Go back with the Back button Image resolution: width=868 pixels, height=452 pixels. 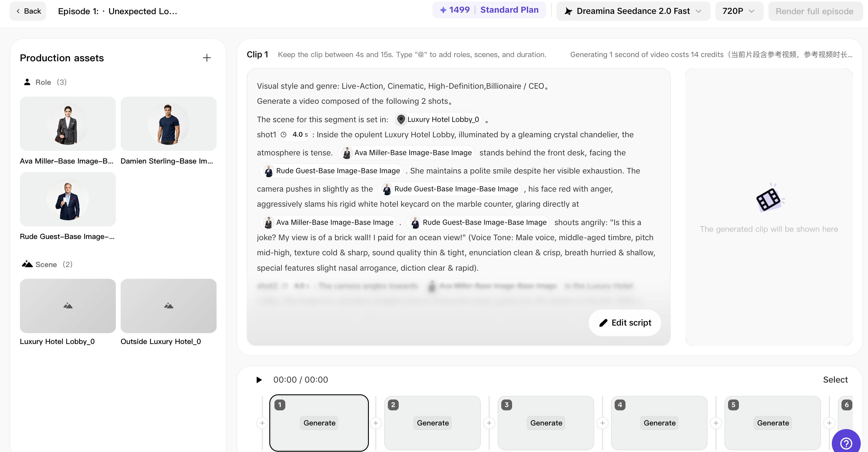point(28,11)
